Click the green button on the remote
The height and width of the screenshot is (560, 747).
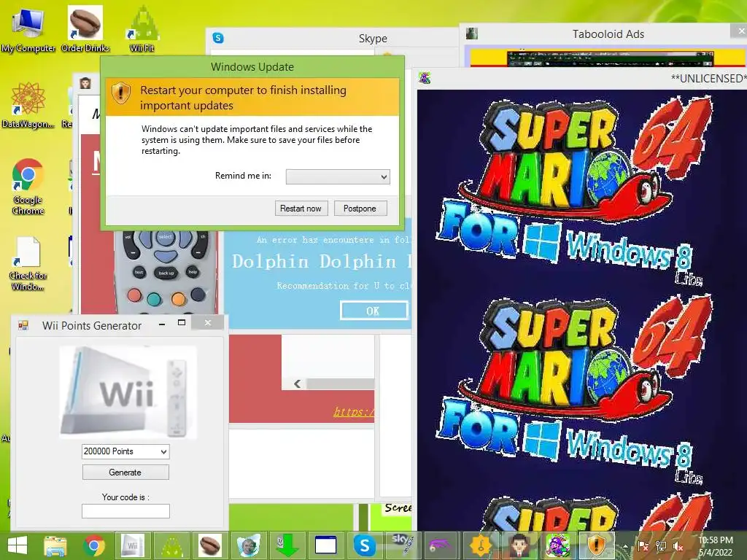(x=154, y=299)
